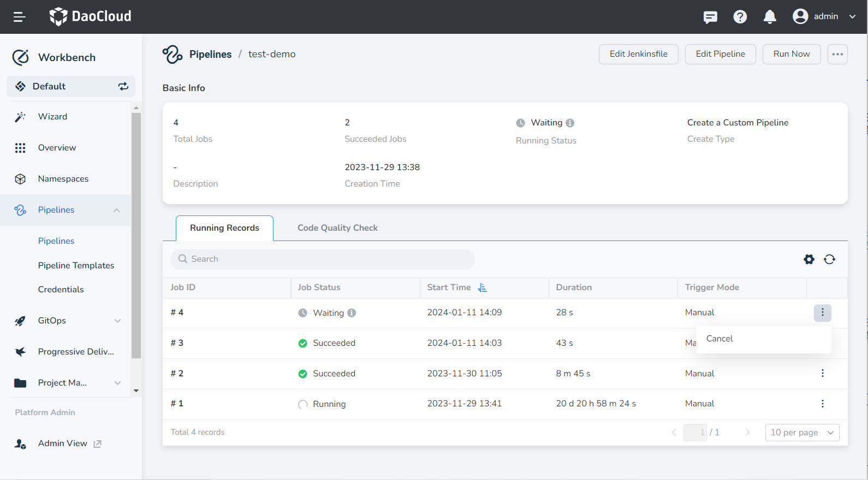Open the 10 per page dropdown

click(802, 433)
